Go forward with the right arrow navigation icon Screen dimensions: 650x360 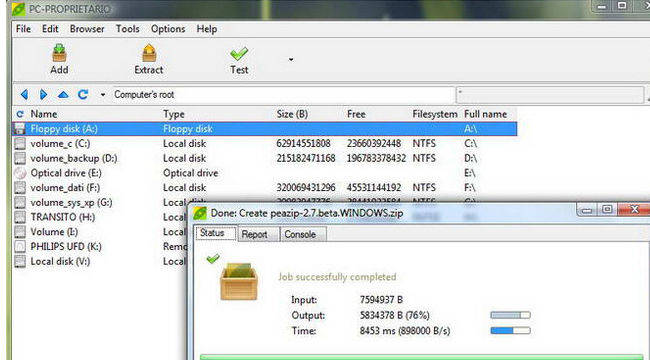43,95
